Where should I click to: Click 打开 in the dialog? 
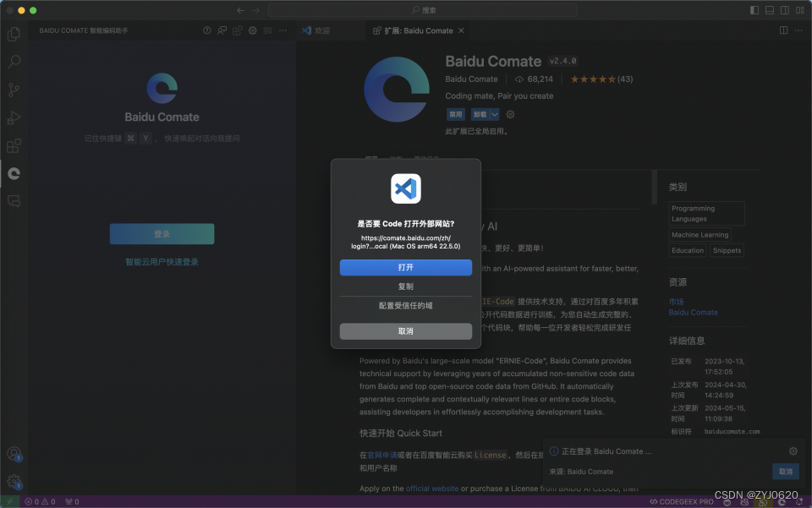tap(405, 267)
